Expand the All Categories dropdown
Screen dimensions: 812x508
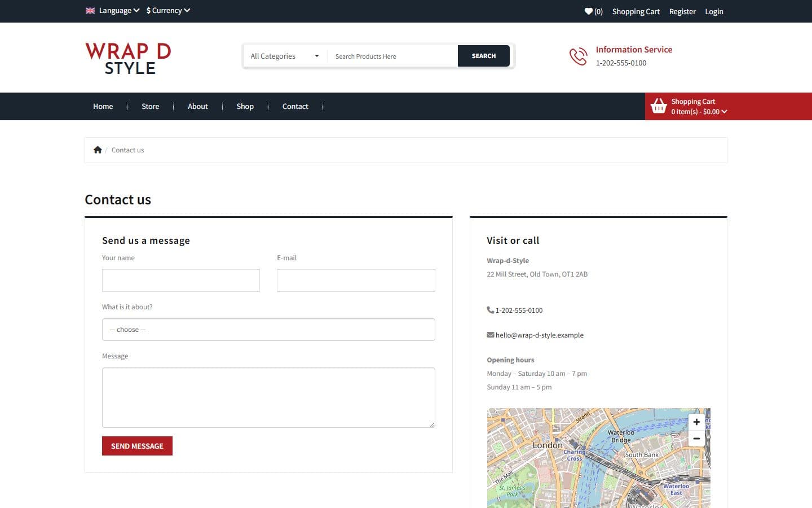pyautogui.click(x=285, y=56)
